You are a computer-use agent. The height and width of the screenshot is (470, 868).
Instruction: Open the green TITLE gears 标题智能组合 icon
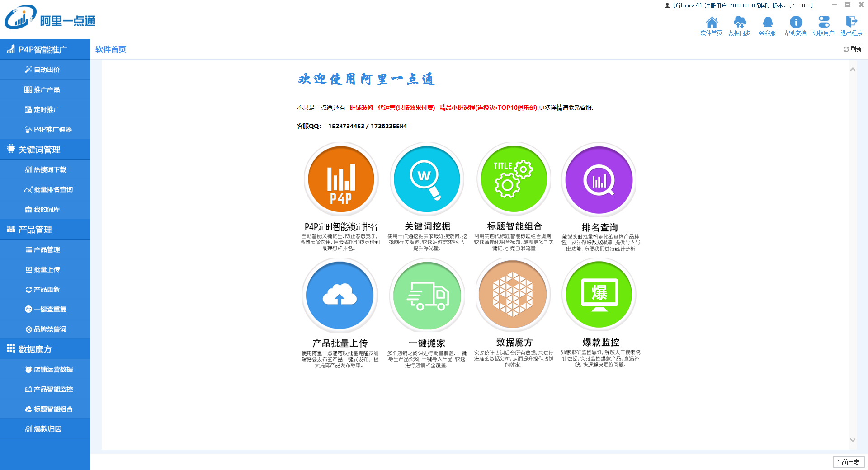[x=514, y=179]
